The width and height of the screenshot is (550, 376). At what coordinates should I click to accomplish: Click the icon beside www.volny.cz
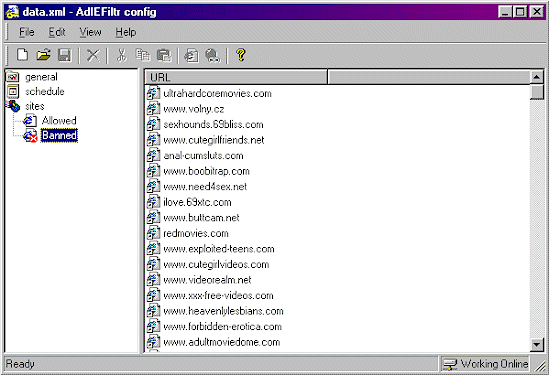153,109
